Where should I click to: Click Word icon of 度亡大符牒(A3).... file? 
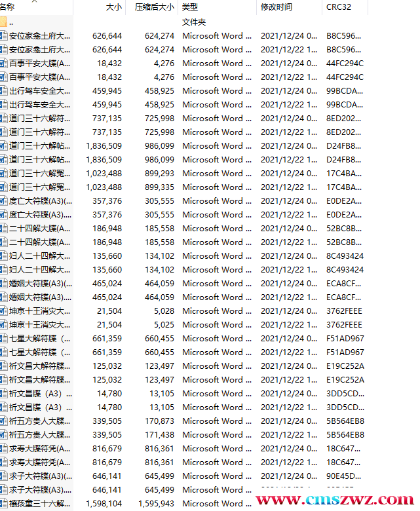[x=3, y=215]
